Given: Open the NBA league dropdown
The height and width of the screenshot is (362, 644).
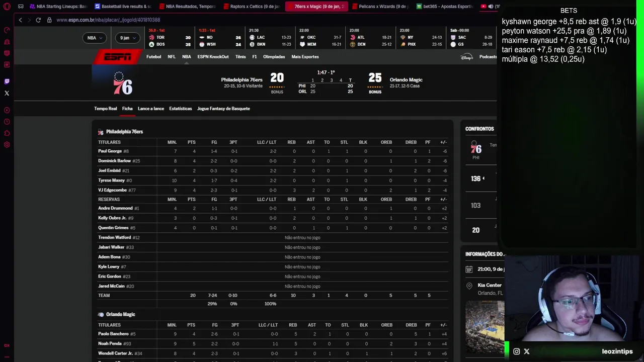Looking at the screenshot, I should coord(94,38).
